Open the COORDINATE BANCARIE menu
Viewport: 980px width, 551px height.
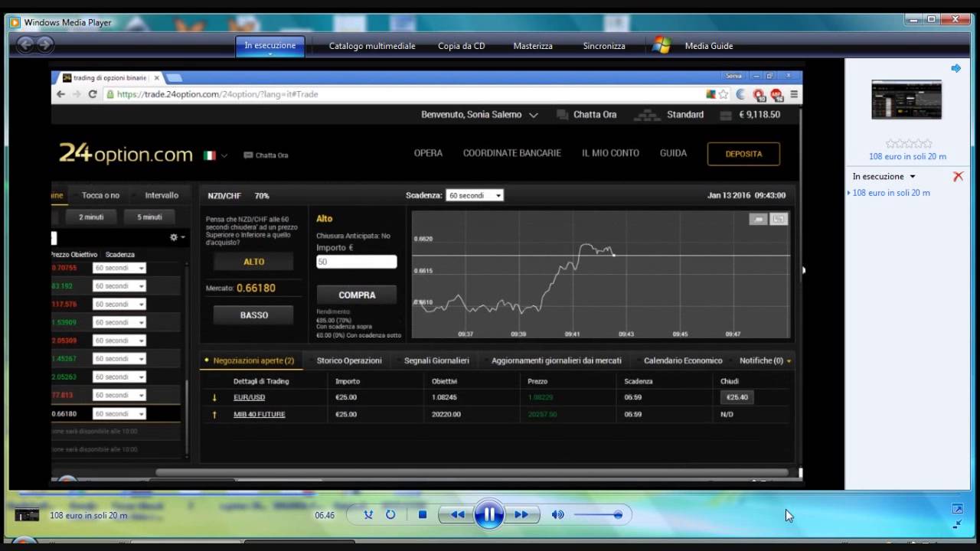click(x=512, y=153)
